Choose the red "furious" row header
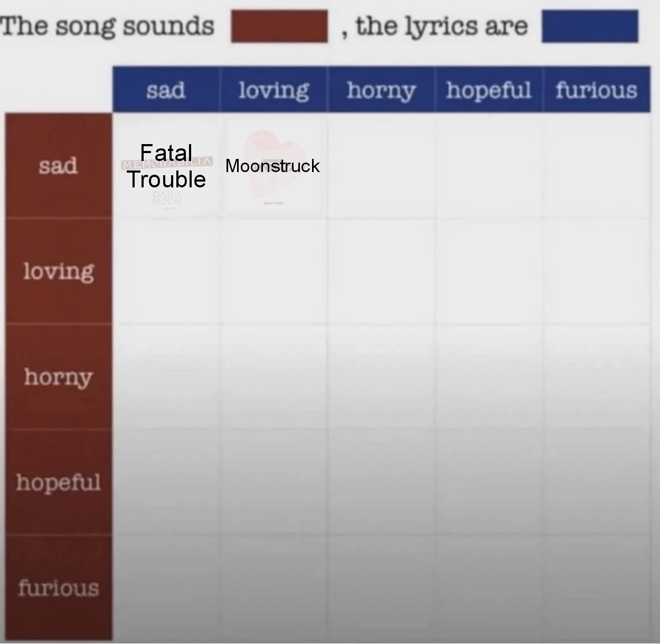Viewport: 660px width, 644px height. (58, 588)
